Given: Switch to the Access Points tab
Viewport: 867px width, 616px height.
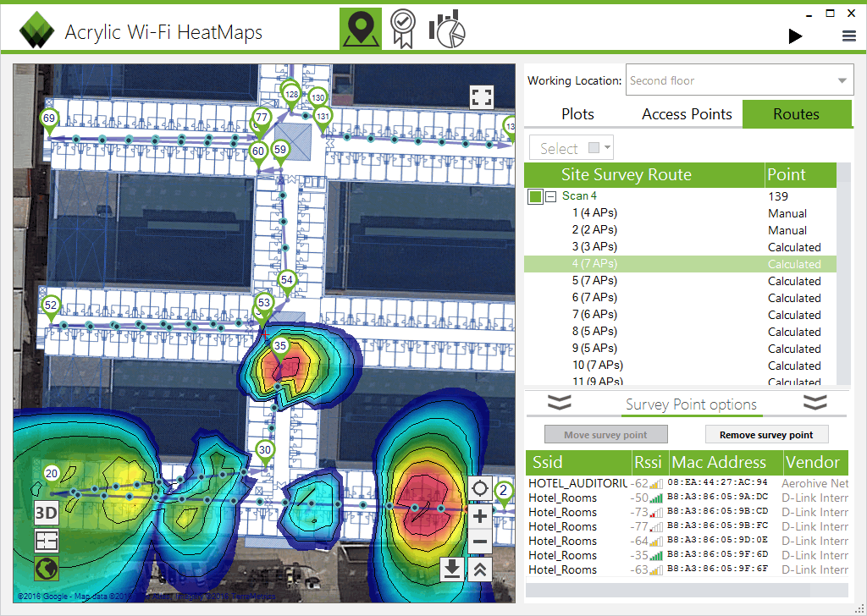Looking at the screenshot, I should coord(687,114).
